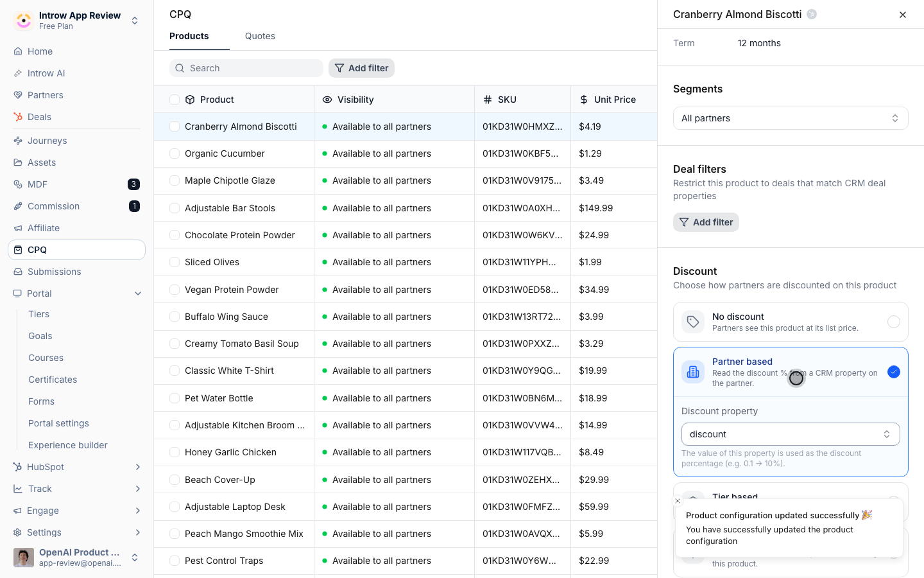
Task: Expand the Engage menu
Action: (138, 511)
